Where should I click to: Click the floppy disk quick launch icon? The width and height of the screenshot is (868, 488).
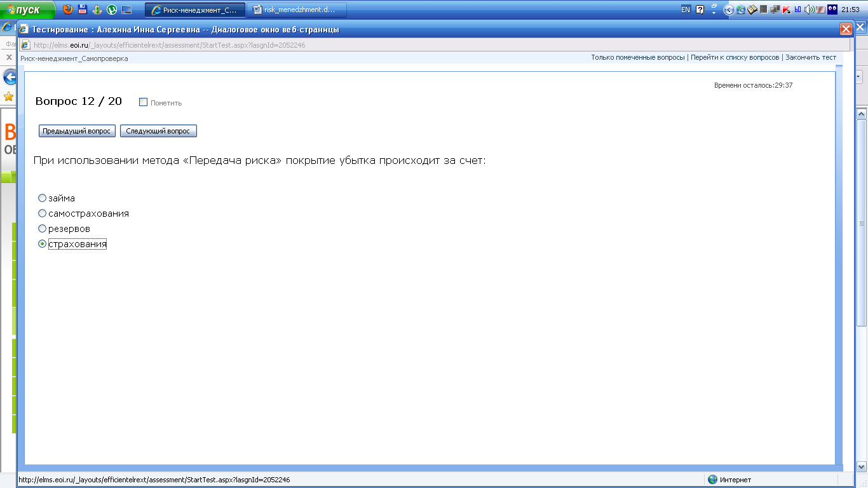(x=83, y=10)
